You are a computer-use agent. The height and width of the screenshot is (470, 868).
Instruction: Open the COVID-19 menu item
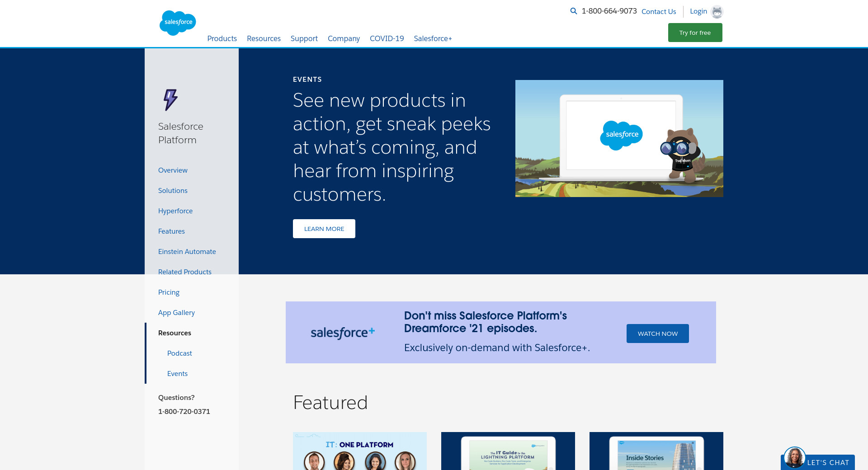[x=387, y=38]
